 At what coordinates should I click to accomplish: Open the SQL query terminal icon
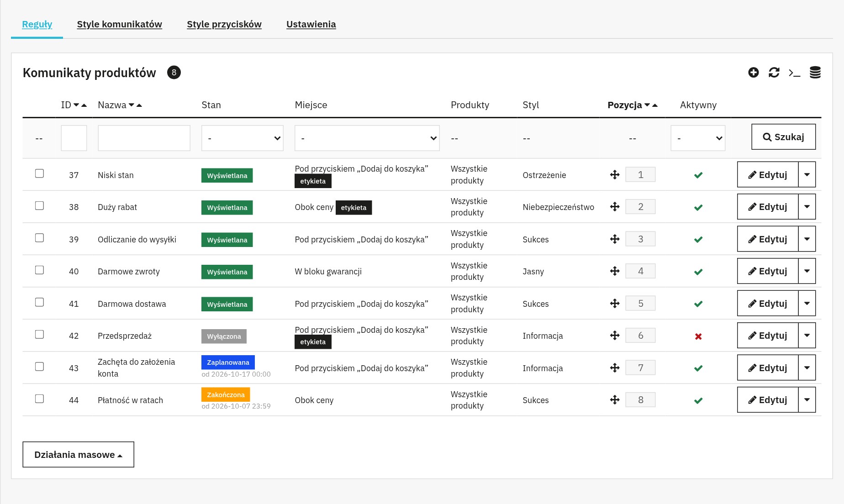(795, 73)
